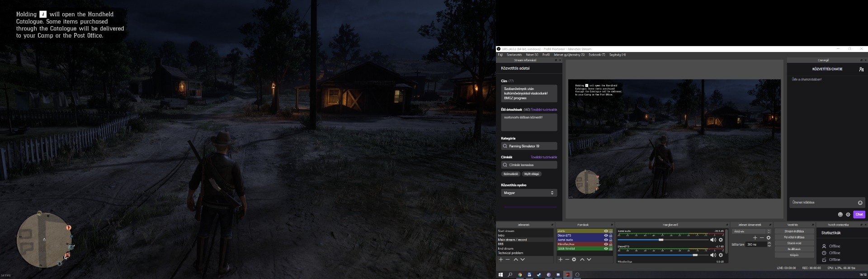Open the Jelenet gyűjtemény menu

(569, 55)
